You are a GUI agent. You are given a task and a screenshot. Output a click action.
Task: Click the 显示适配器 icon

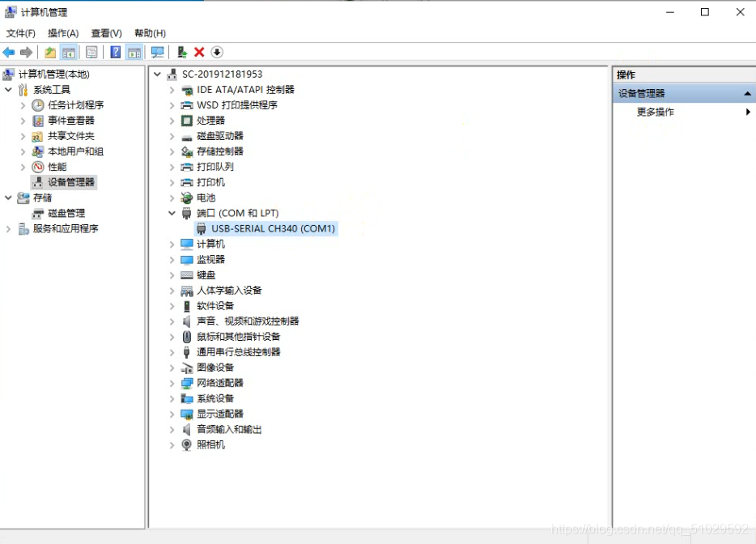point(187,414)
